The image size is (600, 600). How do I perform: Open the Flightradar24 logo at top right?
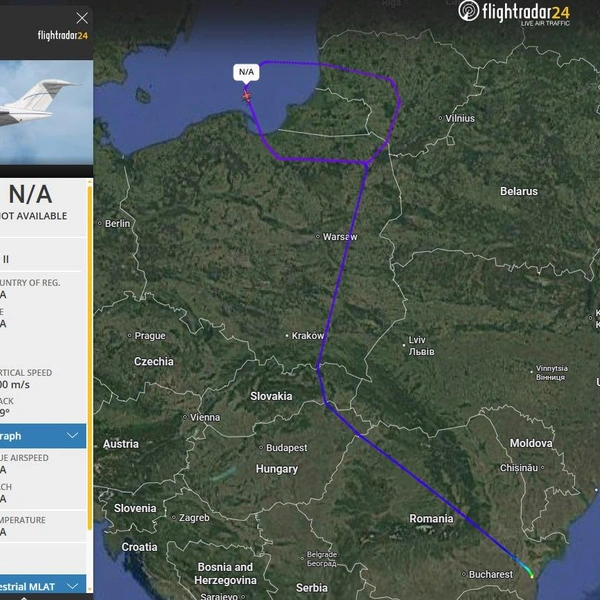(x=514, y=13)
